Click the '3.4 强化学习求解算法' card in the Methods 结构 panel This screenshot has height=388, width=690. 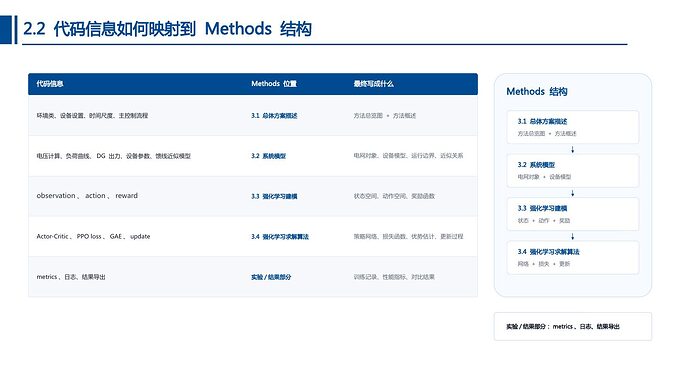coord(573,258)
